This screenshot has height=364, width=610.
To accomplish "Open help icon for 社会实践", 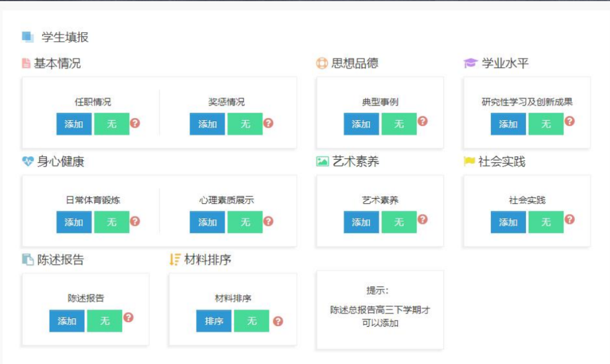I will tap(569, 219).
